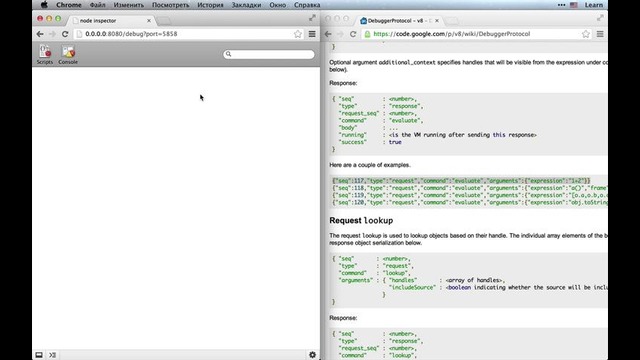Image resolution: width=640 pixels, height=360 pixels.
Task: Toggle fullscreen for DebuggerProtocol window
Action: pyautogui.click(x=600, y=18)
